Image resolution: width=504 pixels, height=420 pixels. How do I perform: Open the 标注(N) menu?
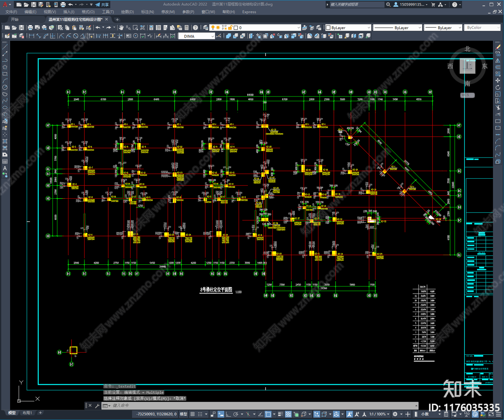pos(147,12)
